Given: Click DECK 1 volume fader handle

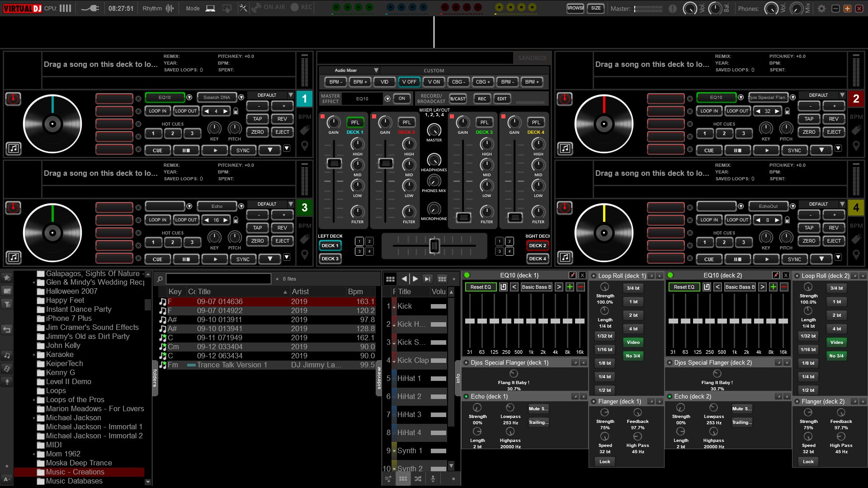Looking at the screenshot, I should click(x=334, y=163).
